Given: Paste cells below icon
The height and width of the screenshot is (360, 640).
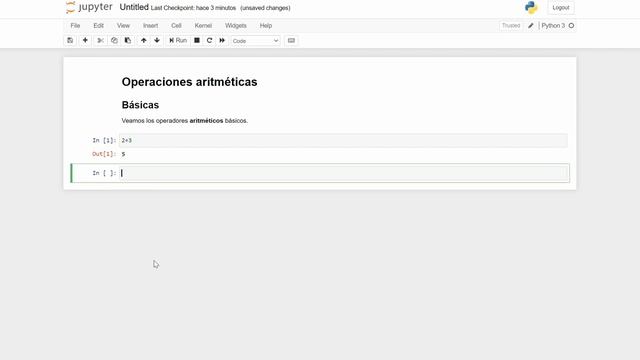Looking at the screenshot, I should 128,40.
